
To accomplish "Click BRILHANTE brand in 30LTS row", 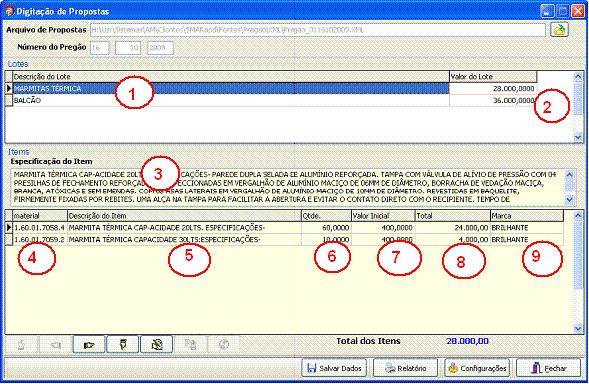I will (527, 239).
